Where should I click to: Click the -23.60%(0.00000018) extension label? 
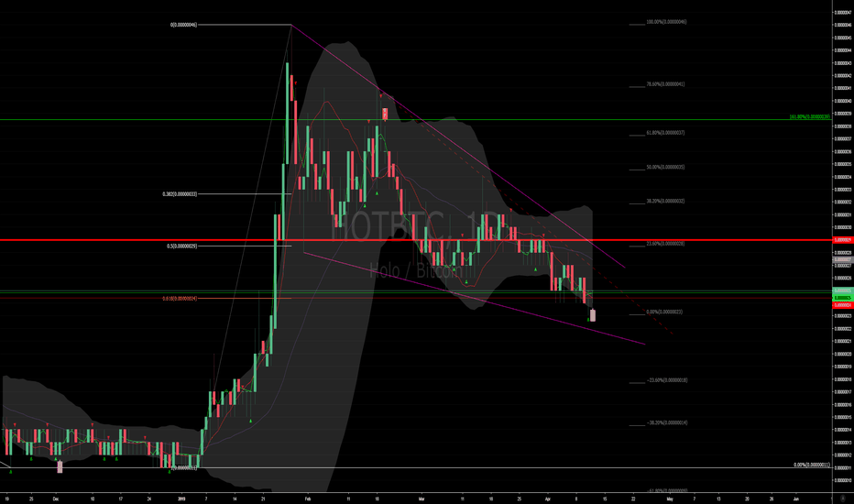(x=666, y=380)
